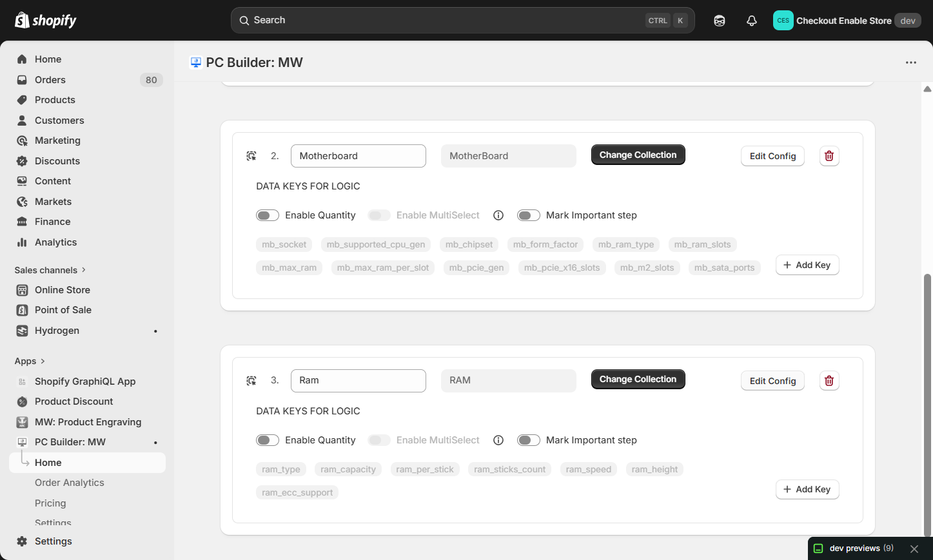Screen dimensions: 933x560
Task: Open the Sidekick assistant icon
Action: coord(720,21)
